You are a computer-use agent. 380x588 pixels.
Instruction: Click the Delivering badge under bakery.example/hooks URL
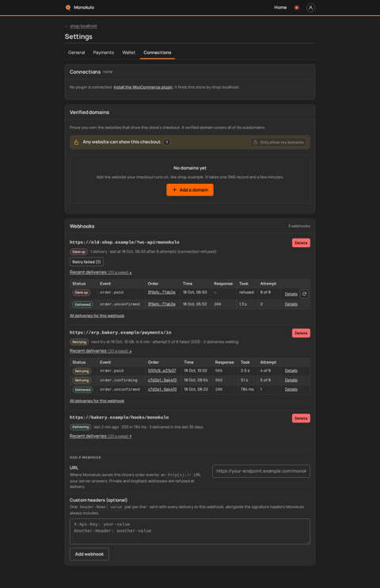[80, 427]
